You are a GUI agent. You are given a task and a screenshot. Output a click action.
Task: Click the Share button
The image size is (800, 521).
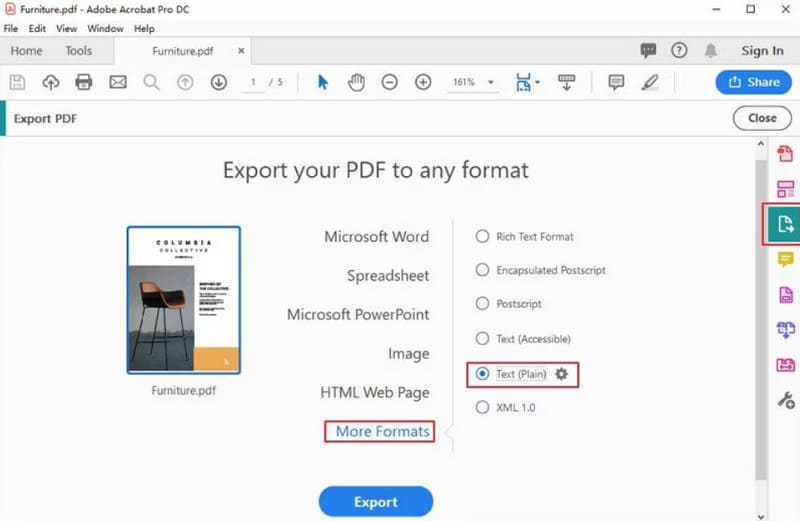click(754, 82)
